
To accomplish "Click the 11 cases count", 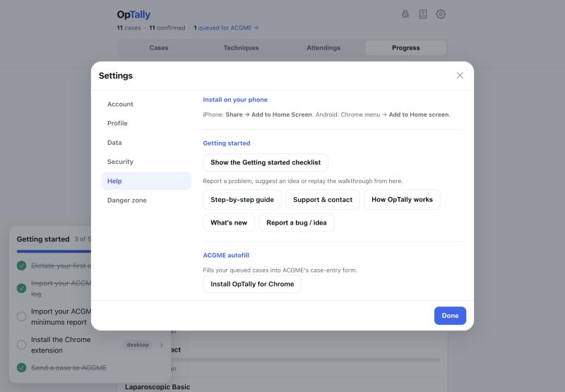I will (129, 28).
